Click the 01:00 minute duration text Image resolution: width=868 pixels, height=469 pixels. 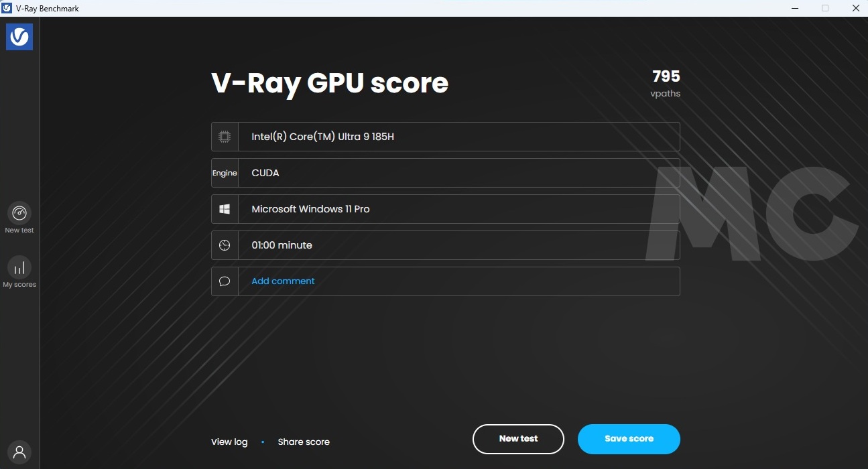point(282,245)
